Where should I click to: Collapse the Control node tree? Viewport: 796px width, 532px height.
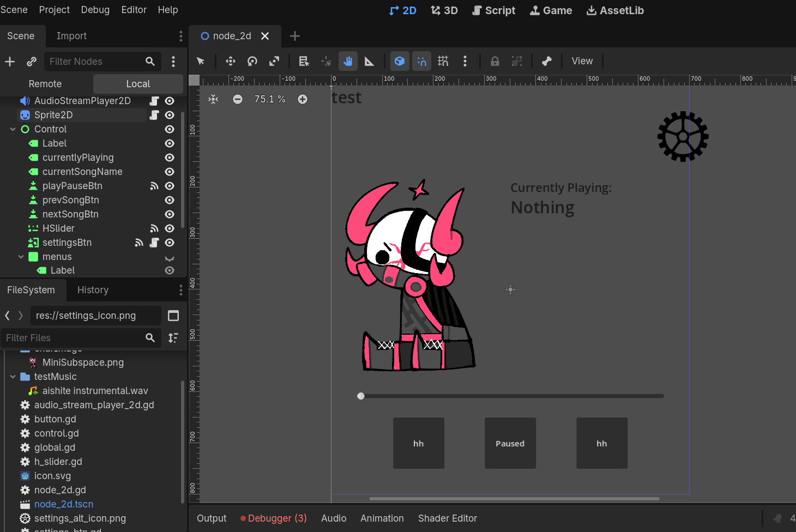(x=13, y=129)
